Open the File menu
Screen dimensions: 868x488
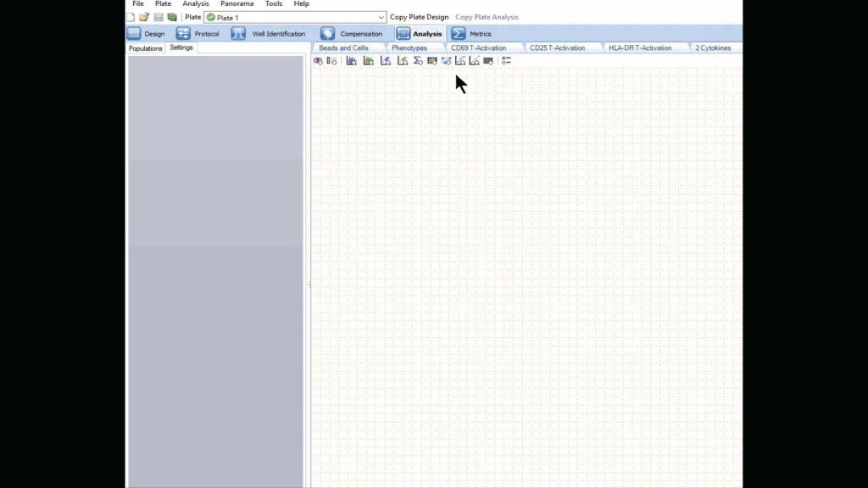138,4
